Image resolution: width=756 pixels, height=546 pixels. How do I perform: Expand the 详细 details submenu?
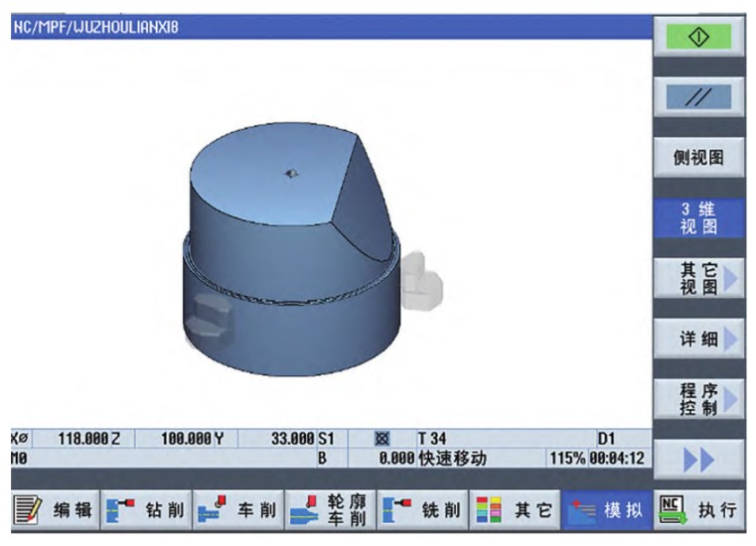(x=703, y=341)
